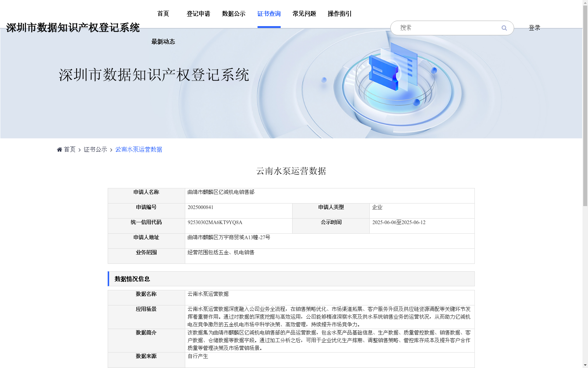The height and width of the screenshot is (368, 588).
Task: Click the 业务范围 label cell
Action: (146, 256)
